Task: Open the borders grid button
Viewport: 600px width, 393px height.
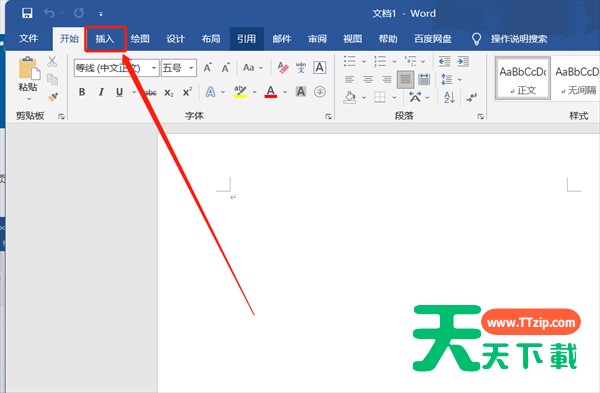Action: point(380,97)
